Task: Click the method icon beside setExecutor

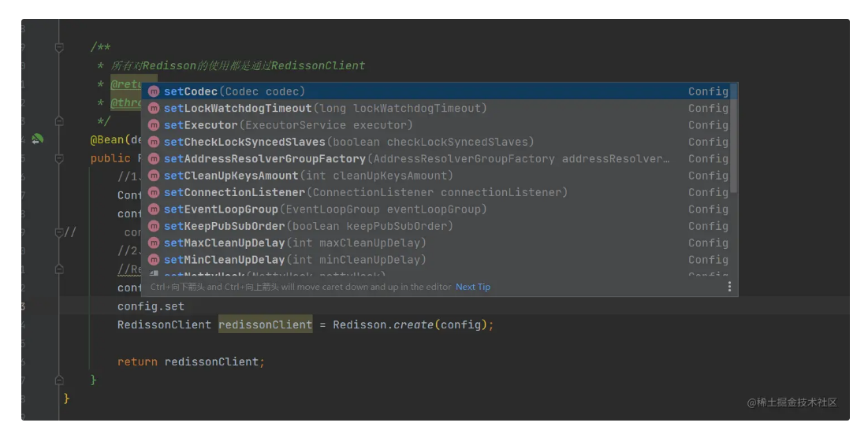Action: click(154, 125)
